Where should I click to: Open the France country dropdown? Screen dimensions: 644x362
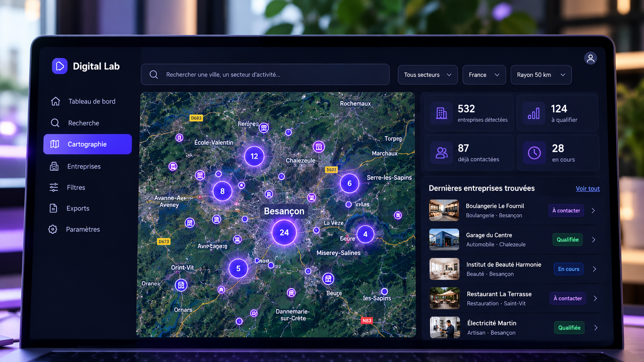tap(484, 75)
